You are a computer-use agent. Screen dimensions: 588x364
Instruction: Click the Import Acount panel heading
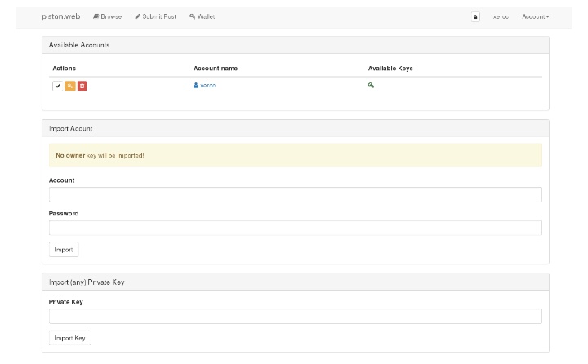pos(296,129)
